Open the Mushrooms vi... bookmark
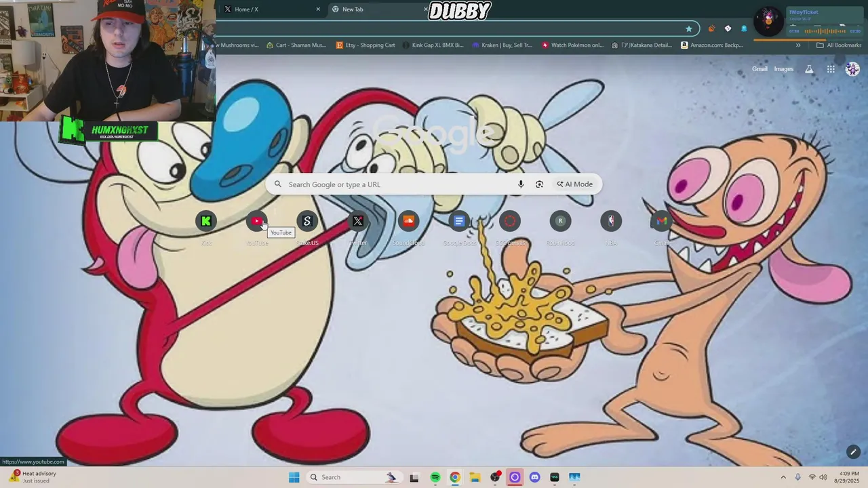The image size is (868, 488). pyautogui.click(x=237, y=45)
